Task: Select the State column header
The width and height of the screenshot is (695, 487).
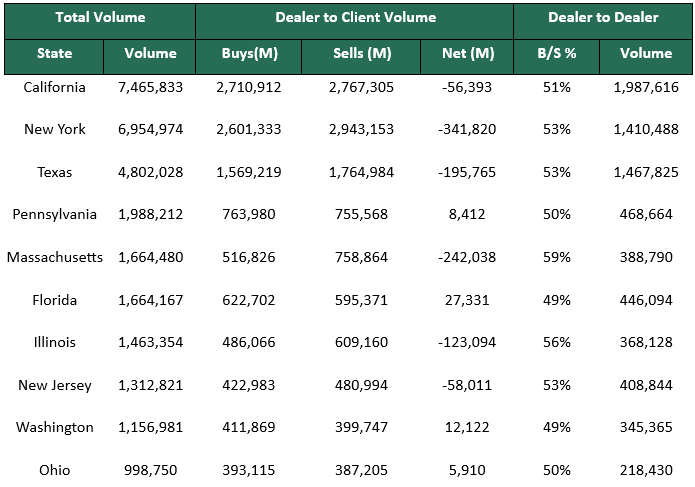Action: pos(54,54)
